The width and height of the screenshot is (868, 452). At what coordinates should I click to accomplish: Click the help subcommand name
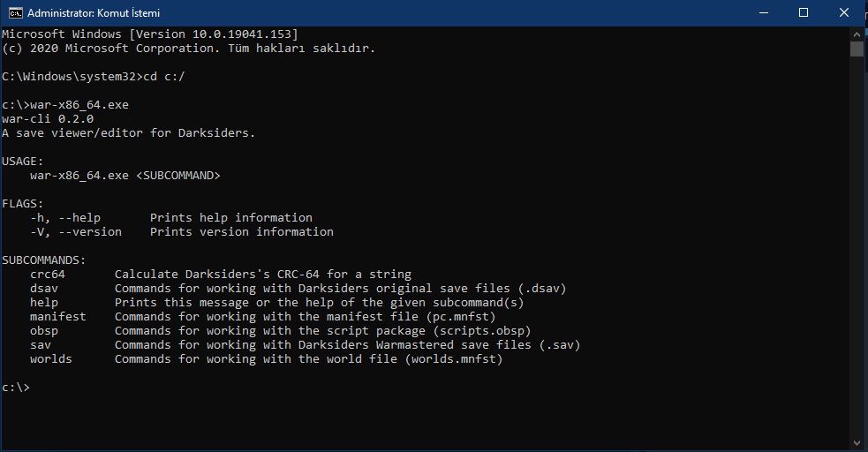click(x=44, y=303)
